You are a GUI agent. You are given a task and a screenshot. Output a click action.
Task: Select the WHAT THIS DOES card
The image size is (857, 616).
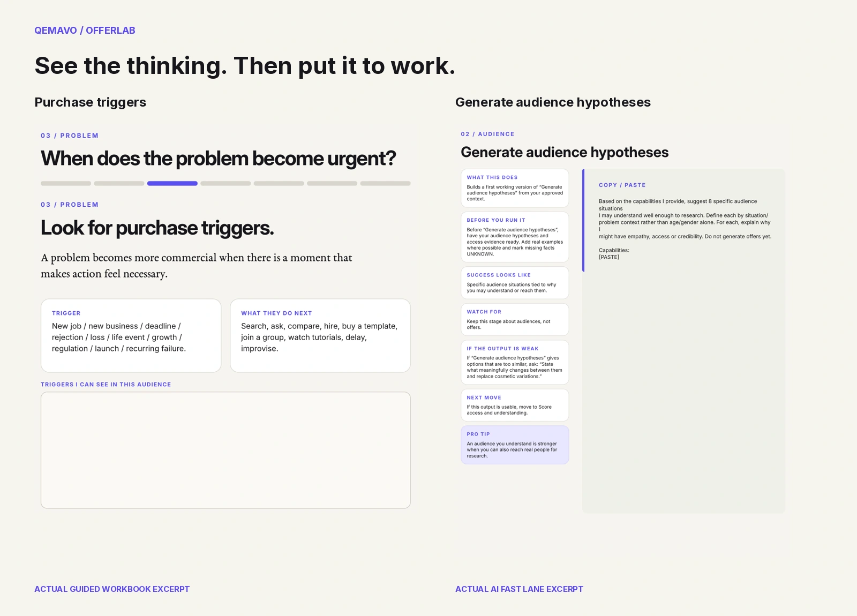[515, 188]
